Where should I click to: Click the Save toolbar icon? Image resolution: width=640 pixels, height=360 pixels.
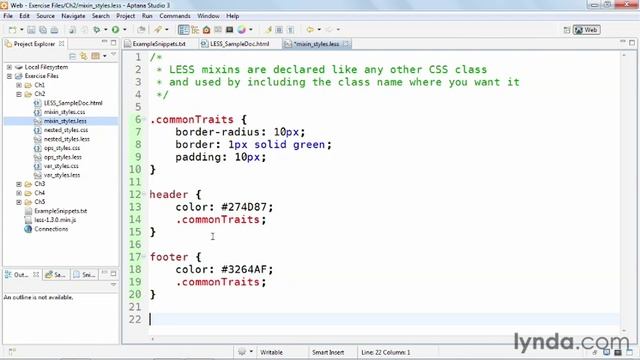click(31, 30)
